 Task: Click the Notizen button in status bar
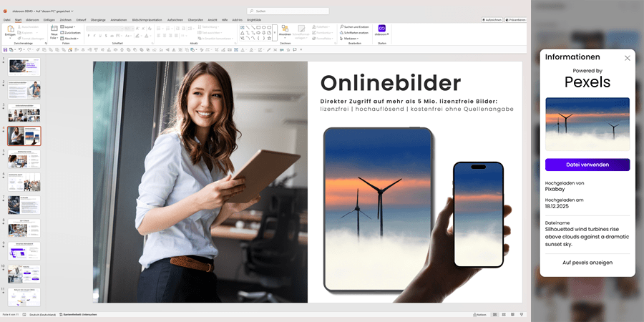[481, 314]
